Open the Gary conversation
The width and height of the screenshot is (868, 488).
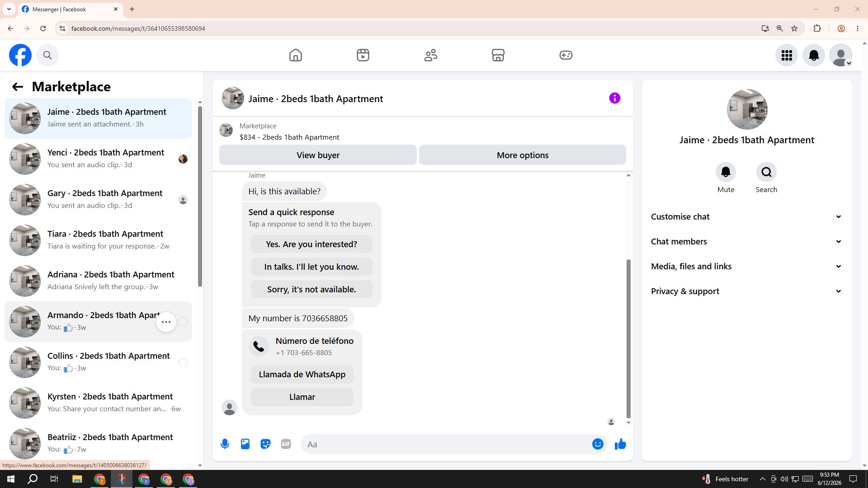coord(98,200)
